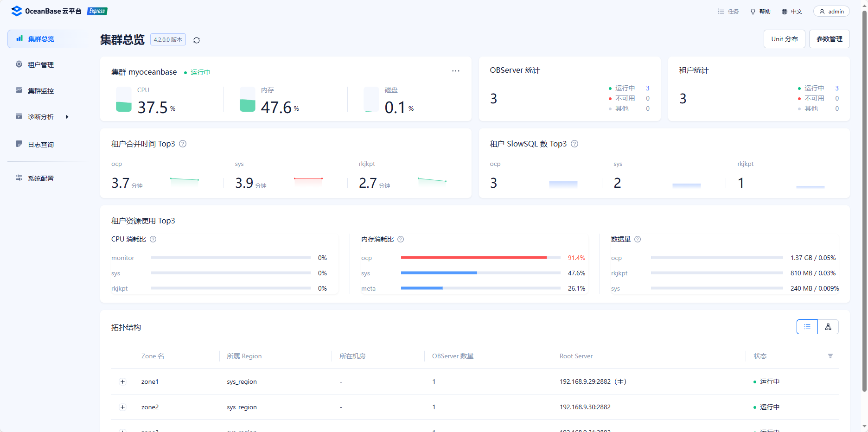Click the sys memory usage blue bar
Screen dimensions: 868x432
pyautogui.click(x=439, y=273)
